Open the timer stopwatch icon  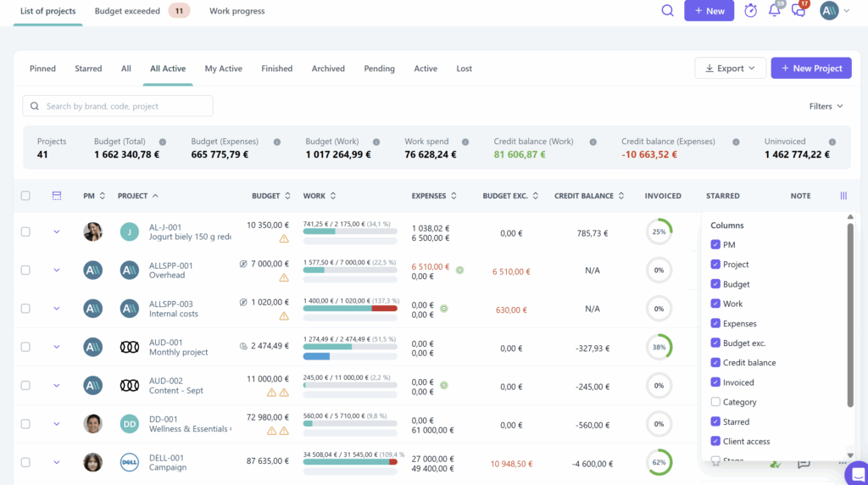click(x=750, y=11)
